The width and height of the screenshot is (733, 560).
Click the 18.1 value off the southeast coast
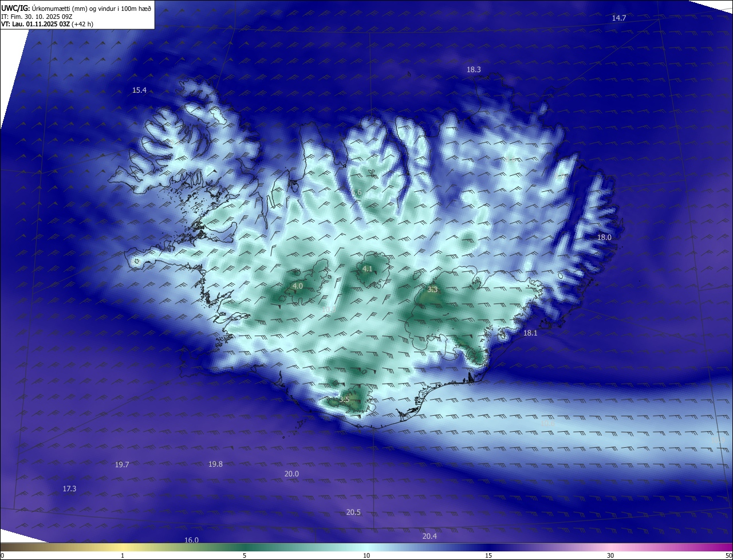coord(530,333)
